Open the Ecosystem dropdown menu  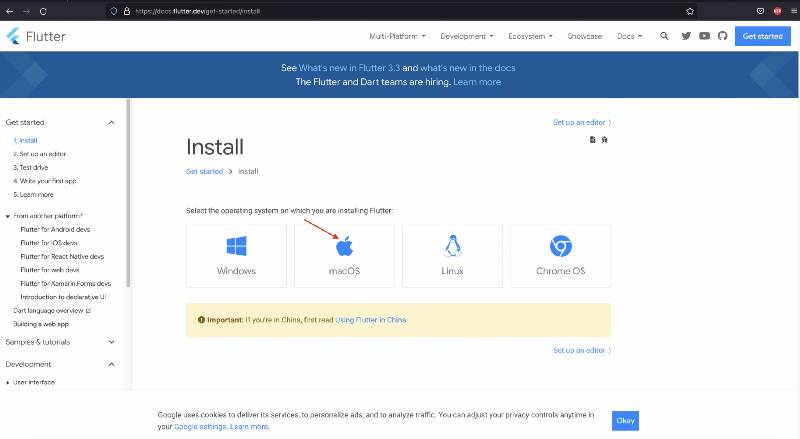click(531, 36)
